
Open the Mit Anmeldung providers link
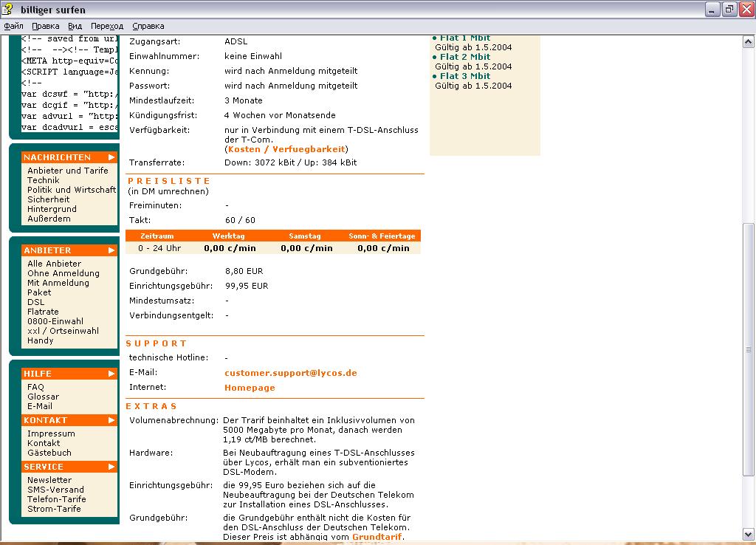click(58, 283)
